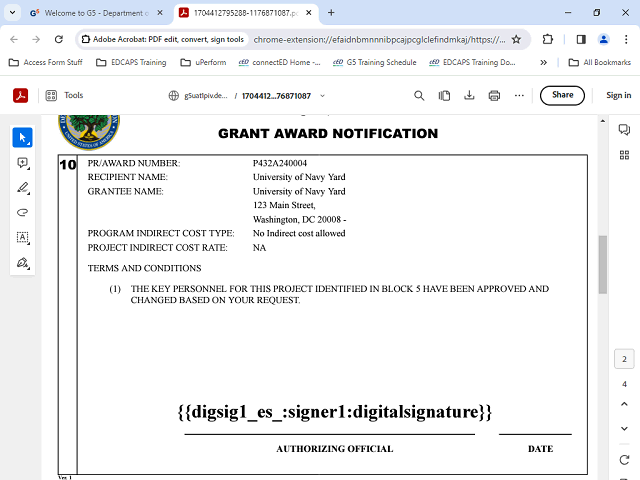Open G5 Training Schedule bookmark

tap(375, 62)
